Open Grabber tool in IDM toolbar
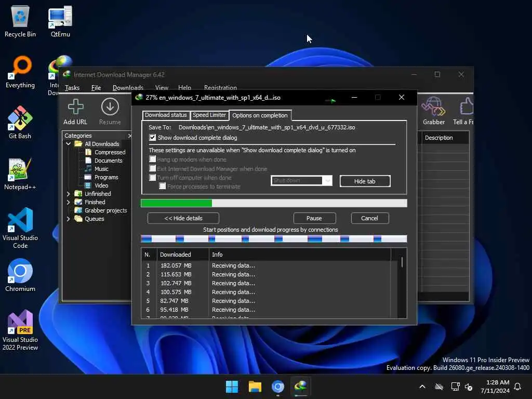Image resolution: width=532 pixels, height=399 pixels. coord(433,111)
